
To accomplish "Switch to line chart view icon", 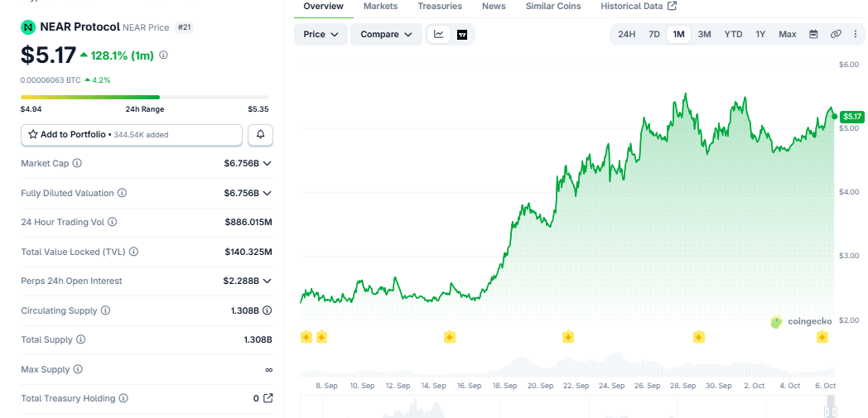I will click(438, 34).
